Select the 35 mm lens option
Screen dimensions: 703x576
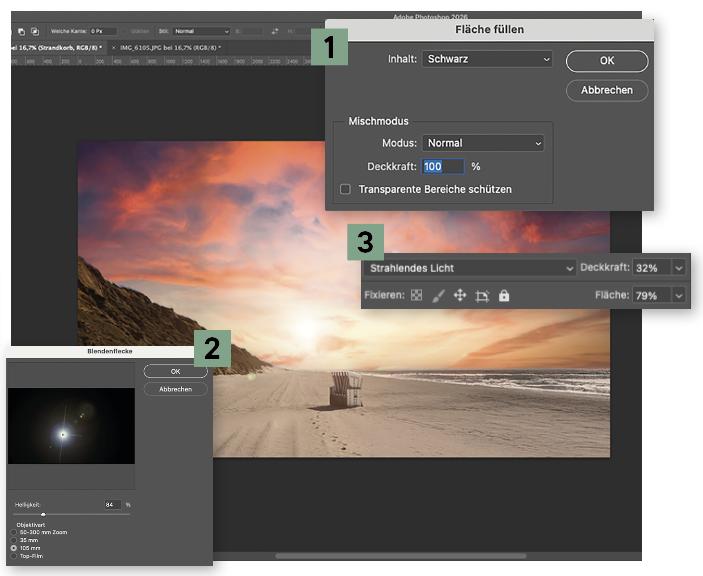pos(13,540)
